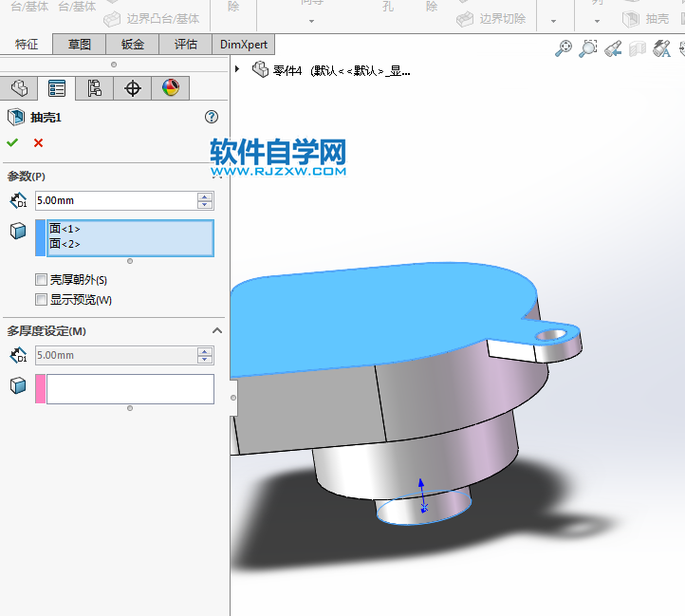The width and height of the screenshot is (685, 616).
Task: Switch to the 特征 tab
Action: click(x=27, y=45)
